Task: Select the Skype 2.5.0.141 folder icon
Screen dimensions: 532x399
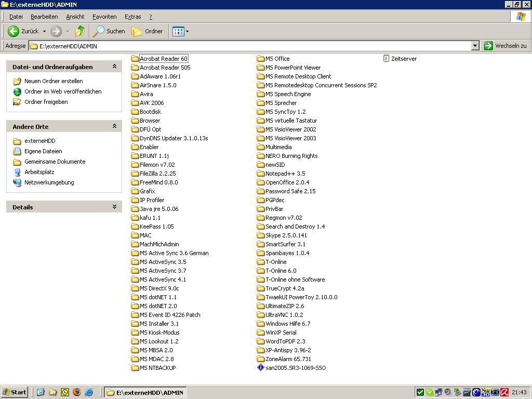Action: pos(261,235)
